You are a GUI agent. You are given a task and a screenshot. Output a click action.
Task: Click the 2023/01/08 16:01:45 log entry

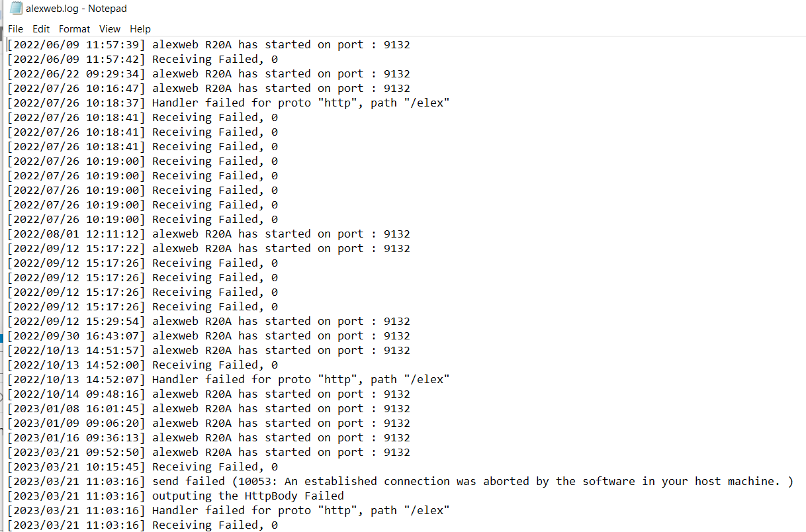click(x=208, y=409)
